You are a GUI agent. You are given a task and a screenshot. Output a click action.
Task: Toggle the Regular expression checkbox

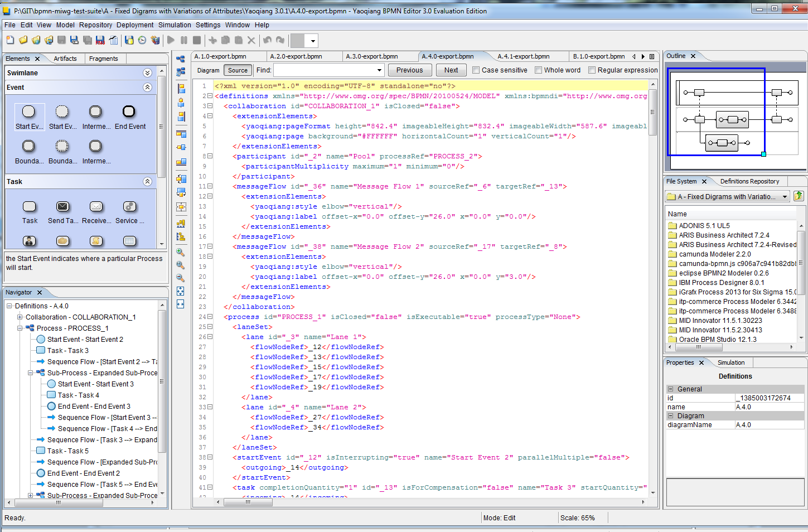592,70
